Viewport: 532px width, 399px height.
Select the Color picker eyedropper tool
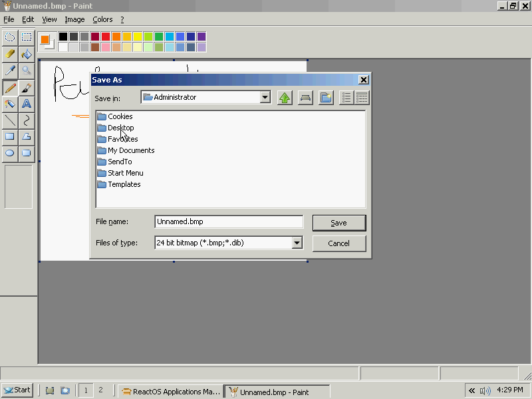pyautogui.click(x=10, y=70)
